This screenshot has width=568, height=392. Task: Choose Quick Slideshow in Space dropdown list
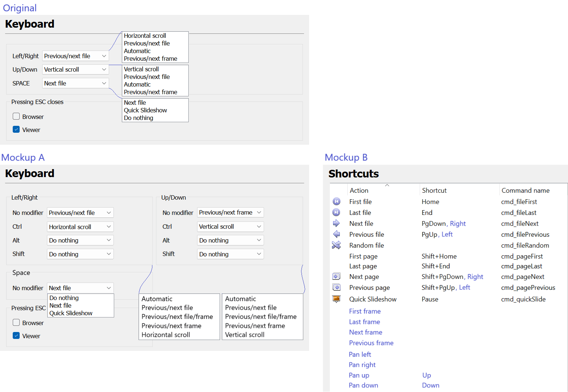pos(71,313)
